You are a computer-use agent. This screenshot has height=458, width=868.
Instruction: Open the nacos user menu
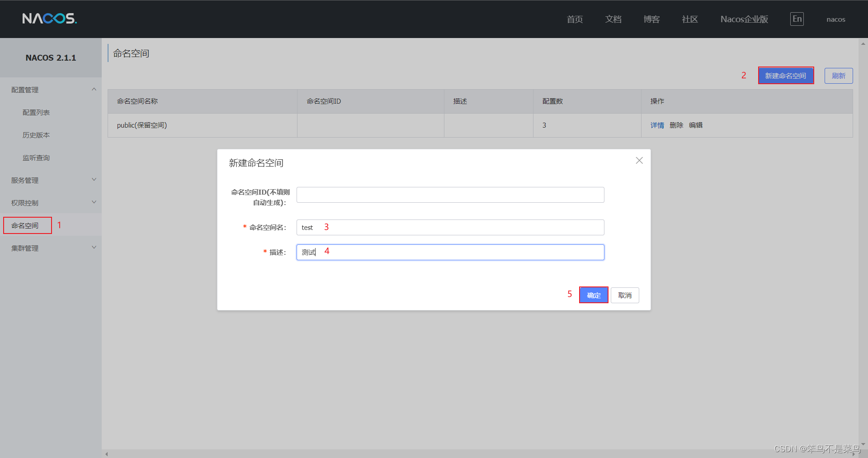(836, 19)
